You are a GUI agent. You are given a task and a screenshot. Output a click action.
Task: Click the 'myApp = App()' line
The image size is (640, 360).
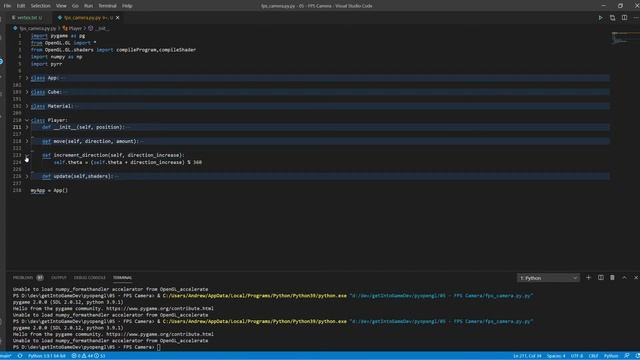pos(49,191)
